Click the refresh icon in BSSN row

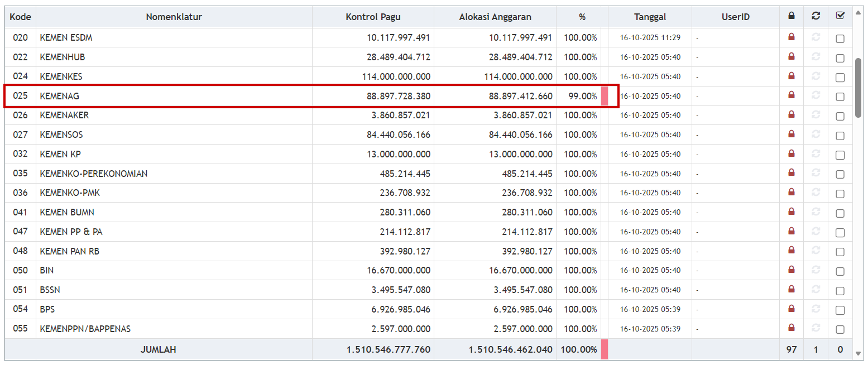[816, 289]
